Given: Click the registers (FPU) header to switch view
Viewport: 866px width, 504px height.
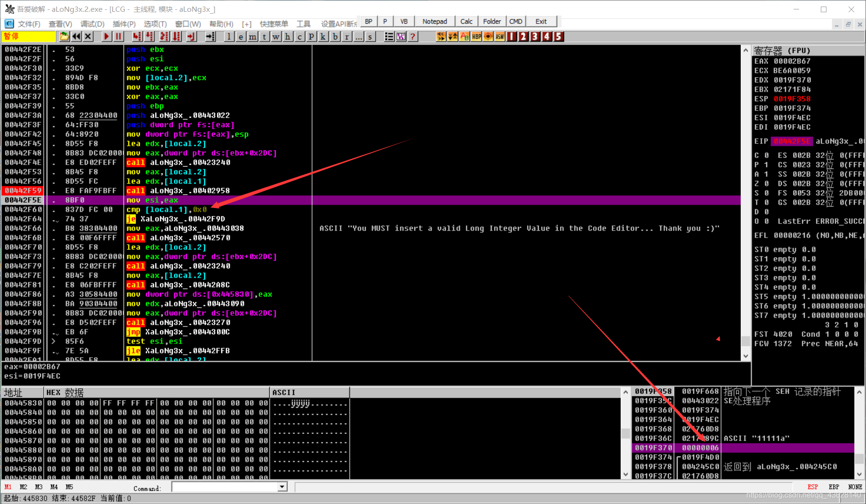Looking at the screenshot, I should pos(808,50).
